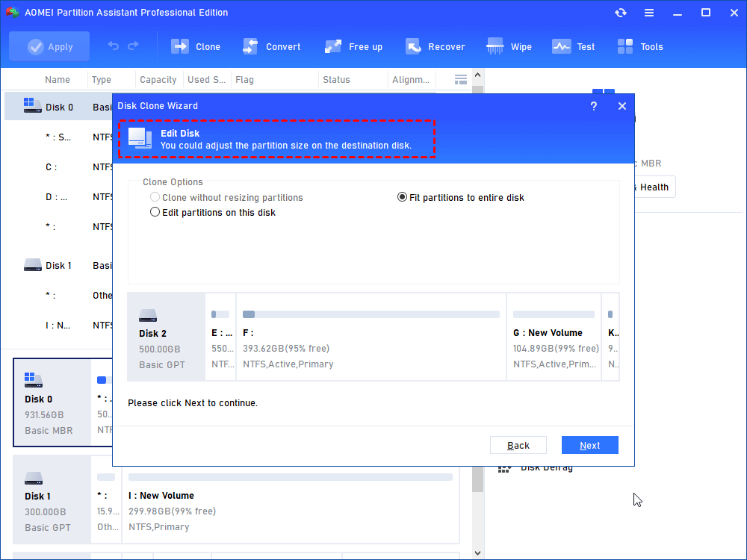Select G: New Volume partition block
The image size is (747, 560).
554,337
